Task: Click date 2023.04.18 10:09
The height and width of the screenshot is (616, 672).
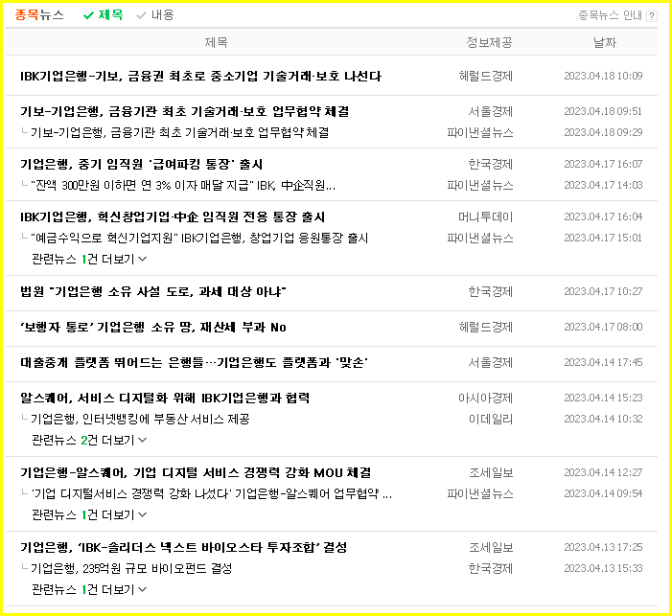Action: pyautogui.click(x=603, y=76)
